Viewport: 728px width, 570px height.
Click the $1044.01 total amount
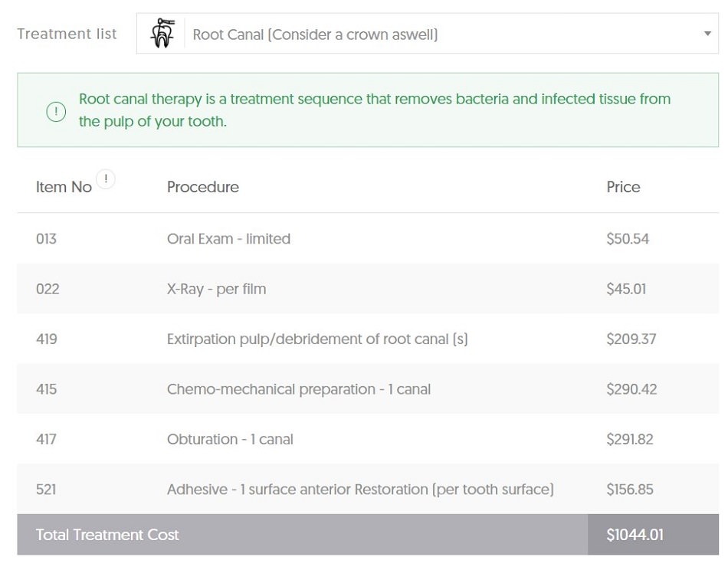[x=635, y=535]
